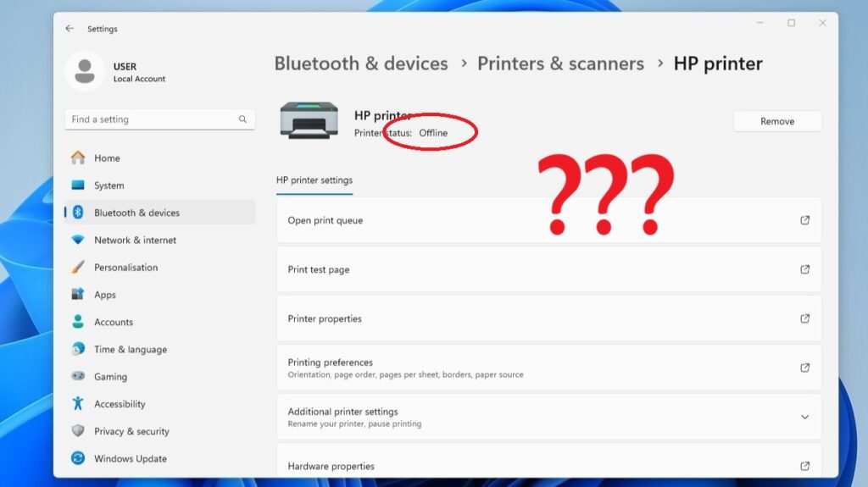The height and width of the screenshot is (487, 868).
Task: Open Accessibility via person icon
Action: pos(78,404)
